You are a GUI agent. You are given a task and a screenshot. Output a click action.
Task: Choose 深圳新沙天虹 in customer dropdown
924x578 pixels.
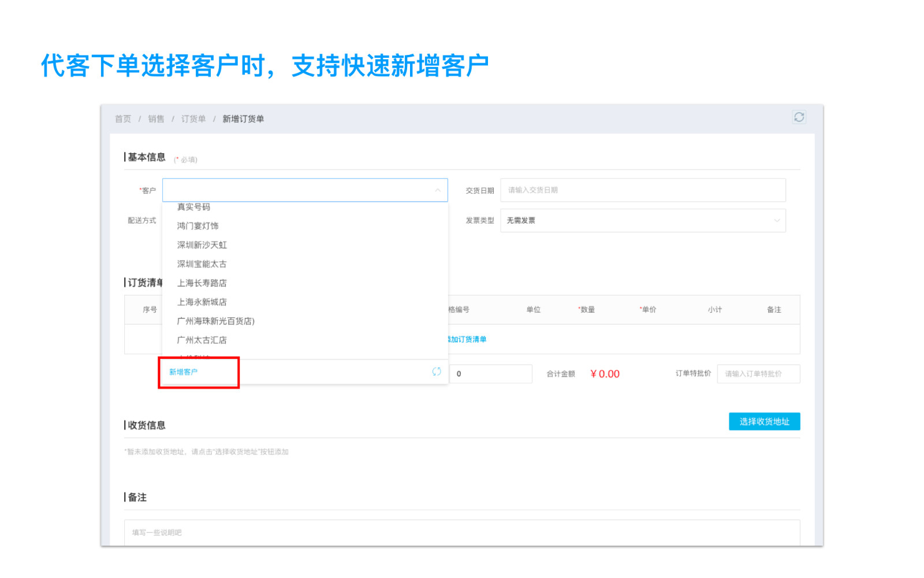pyautogui.click(x=202, y=245)
